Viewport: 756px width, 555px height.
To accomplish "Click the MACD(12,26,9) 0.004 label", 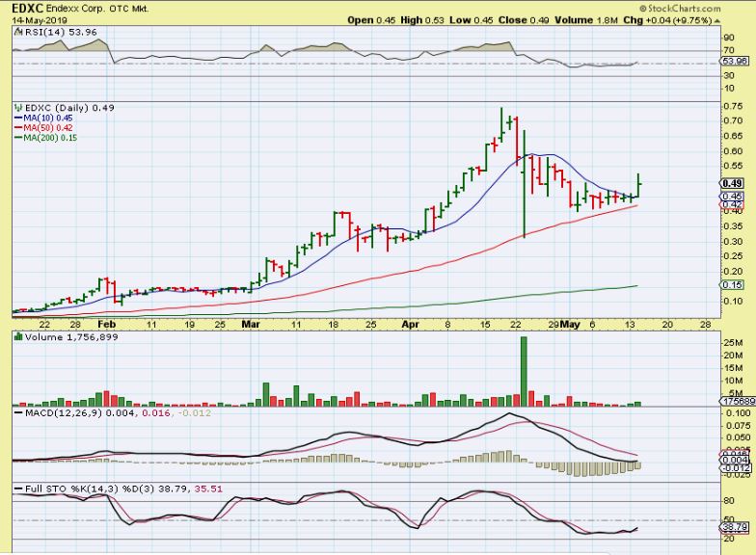I will [x=80, y=412].
